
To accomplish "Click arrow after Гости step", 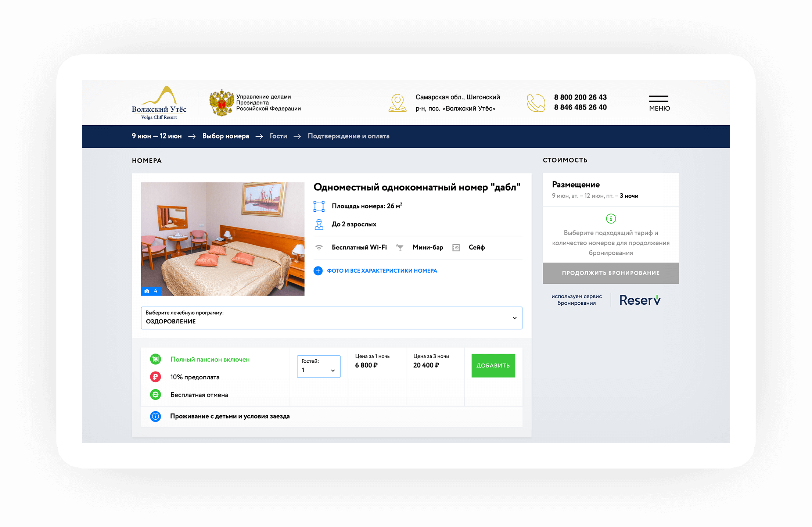I will [297, 136].
